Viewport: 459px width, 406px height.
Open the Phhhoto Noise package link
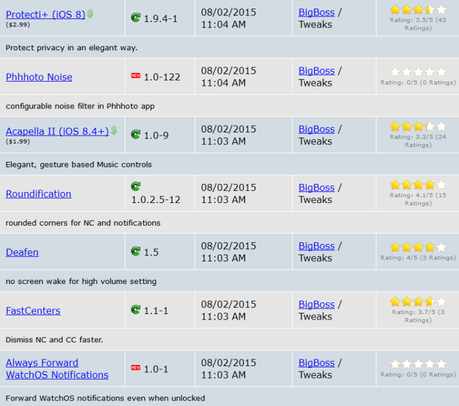tap(39, 77)
